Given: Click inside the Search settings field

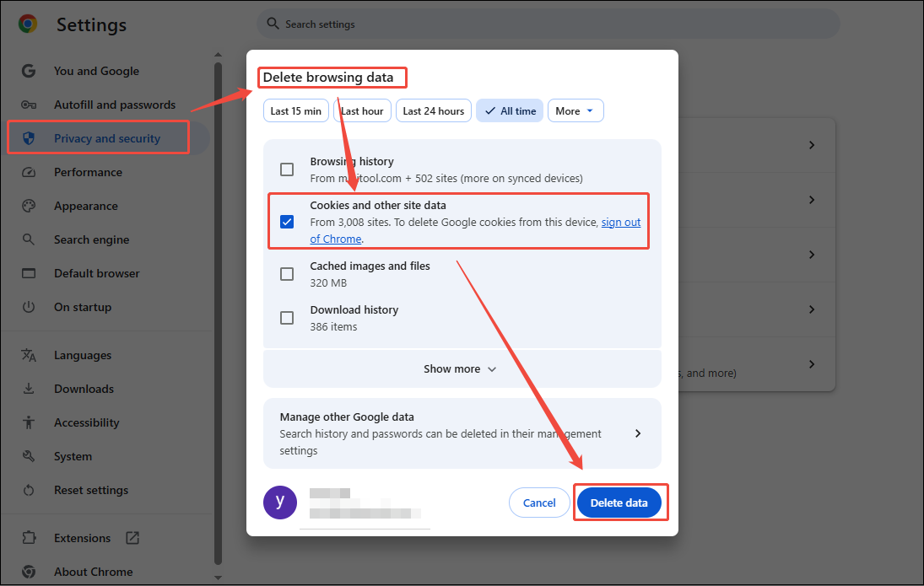Looking at the screenshot, I should coord(547,24).
